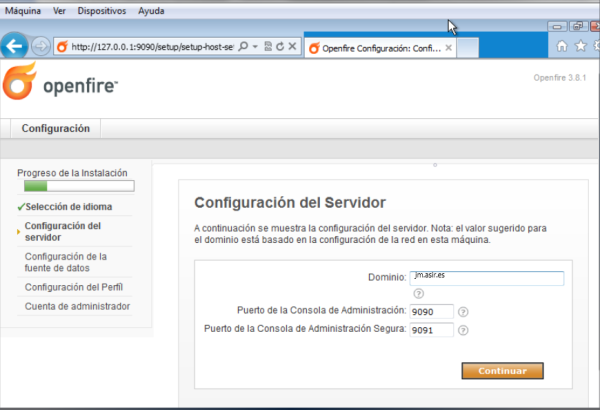Click the search magnifier in address bar
The height and width of the screenshot is (410, 600).
244,47
